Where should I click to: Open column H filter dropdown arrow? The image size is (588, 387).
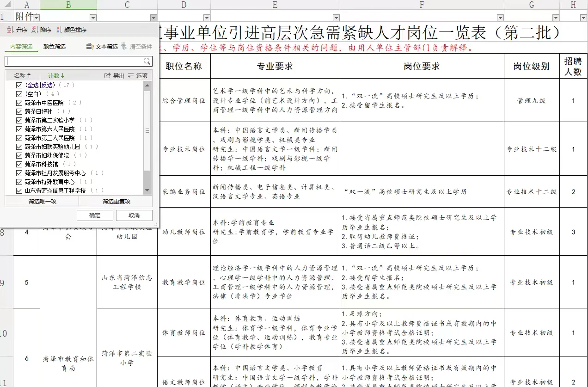[583, 18]
